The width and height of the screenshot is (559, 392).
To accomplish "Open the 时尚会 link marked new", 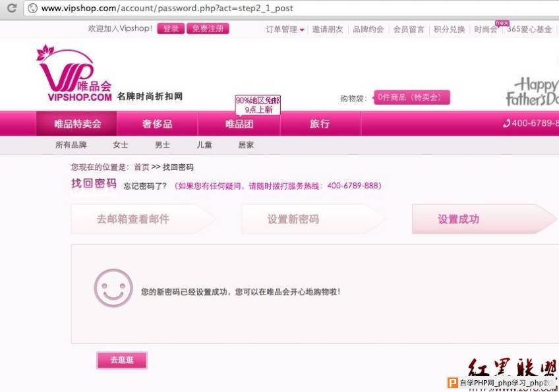I will click(x=486, y=29).
